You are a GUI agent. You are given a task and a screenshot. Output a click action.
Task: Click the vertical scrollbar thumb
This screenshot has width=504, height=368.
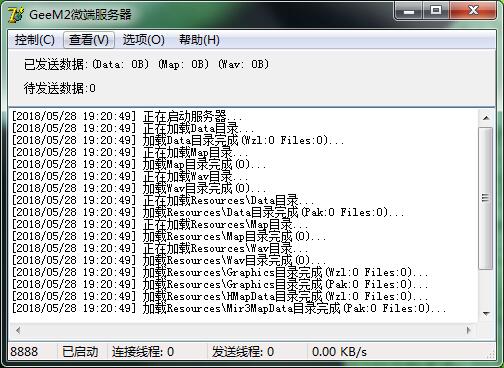click(486, 198)
